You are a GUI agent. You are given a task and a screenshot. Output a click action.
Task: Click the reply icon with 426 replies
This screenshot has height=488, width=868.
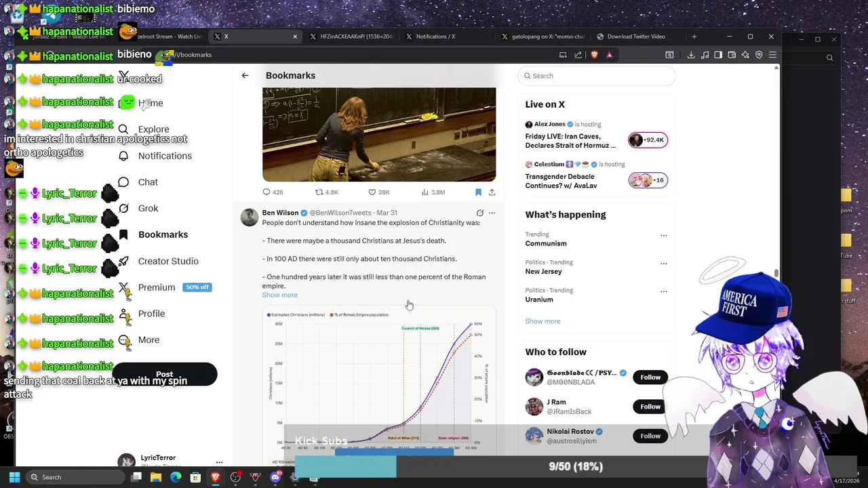pos(267,192)
